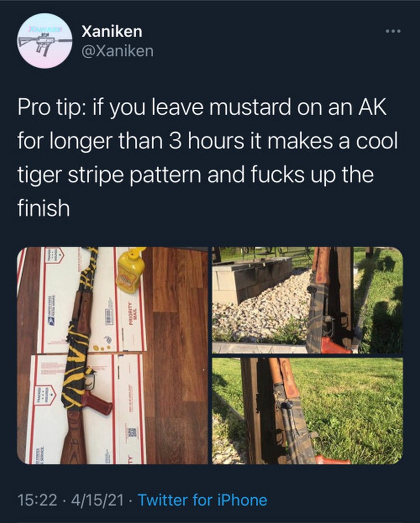Open Xaniken's profile picture avatar
The width and height of the screenshot is (420, 523).
pos(45,41)
